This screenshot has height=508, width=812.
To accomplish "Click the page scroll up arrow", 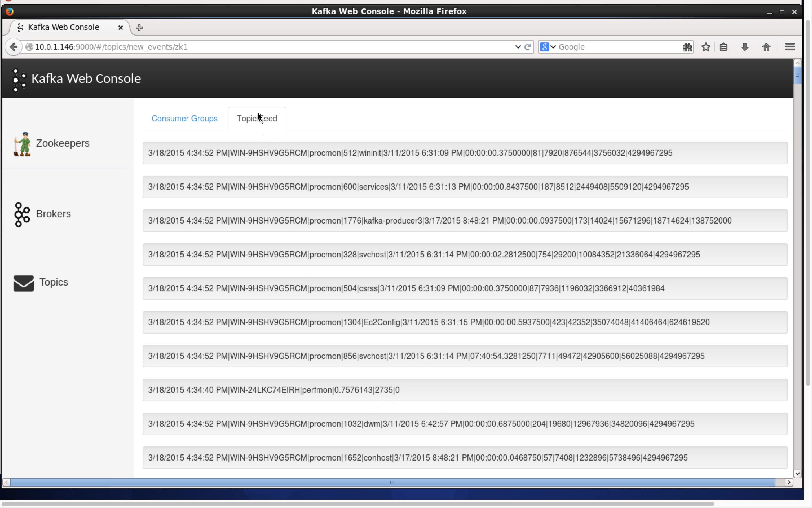I will click(797, 63).
